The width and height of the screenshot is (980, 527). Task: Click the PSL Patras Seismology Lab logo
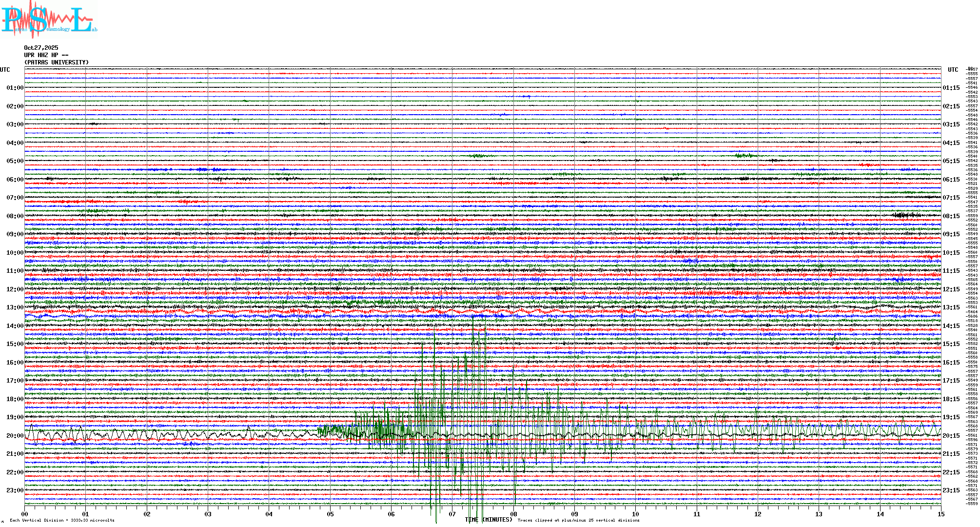coord(49,20)
